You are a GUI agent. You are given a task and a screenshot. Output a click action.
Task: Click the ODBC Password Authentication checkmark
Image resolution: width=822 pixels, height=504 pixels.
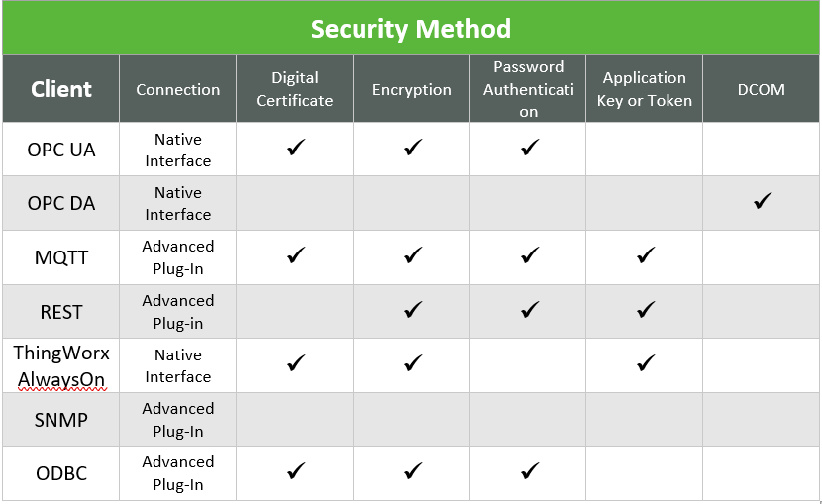click(530, 471)
